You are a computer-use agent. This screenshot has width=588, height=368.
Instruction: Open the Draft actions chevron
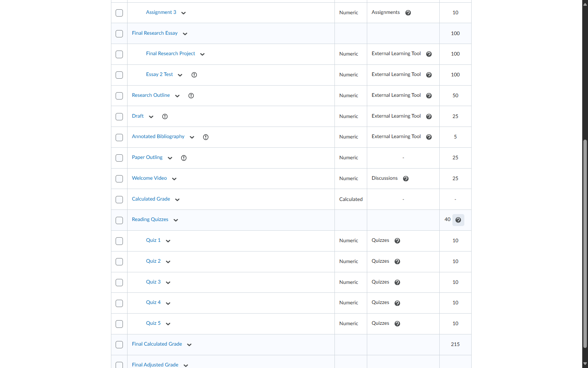pyautogui.click(x=151, y=117)
